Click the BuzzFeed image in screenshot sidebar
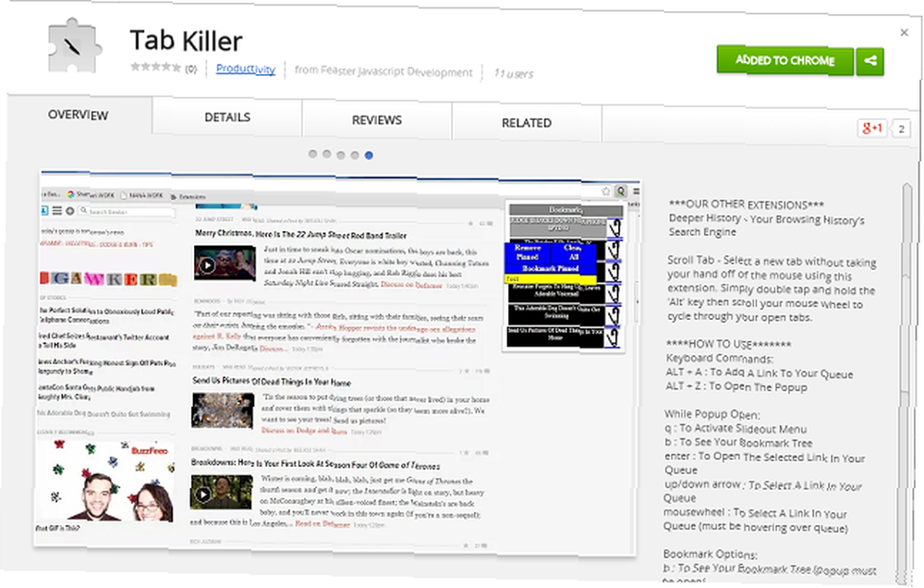924x588 pixels. 104,481
